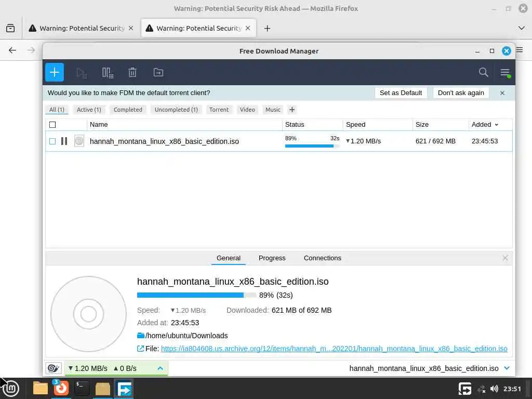Viewport: 532px width, 399px height.
Task: Pause the hannah_montana iso download
Action: 64,141
